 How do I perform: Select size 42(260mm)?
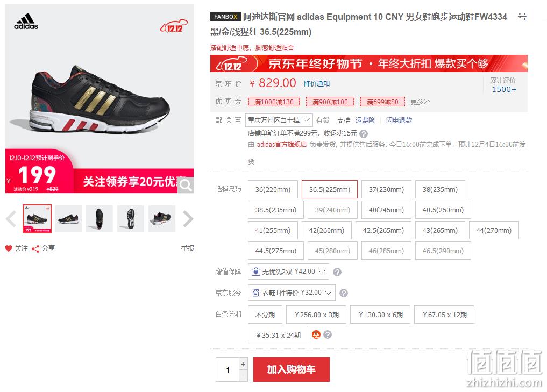326,230
